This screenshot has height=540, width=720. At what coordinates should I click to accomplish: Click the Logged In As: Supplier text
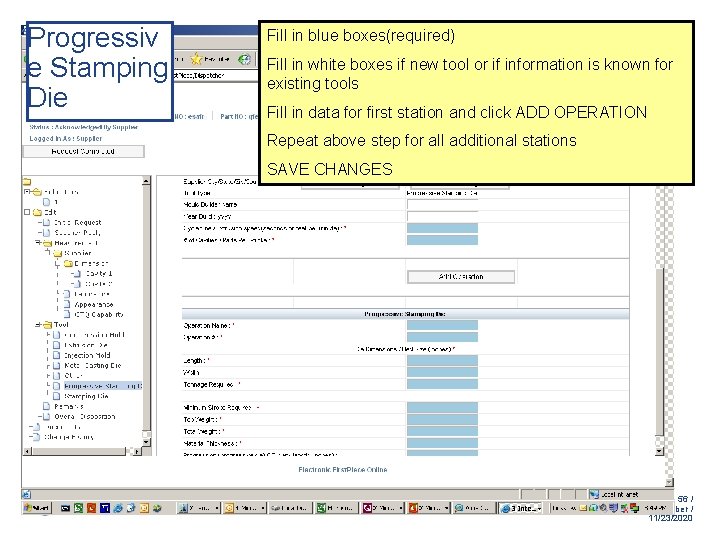tap(66, 138)
